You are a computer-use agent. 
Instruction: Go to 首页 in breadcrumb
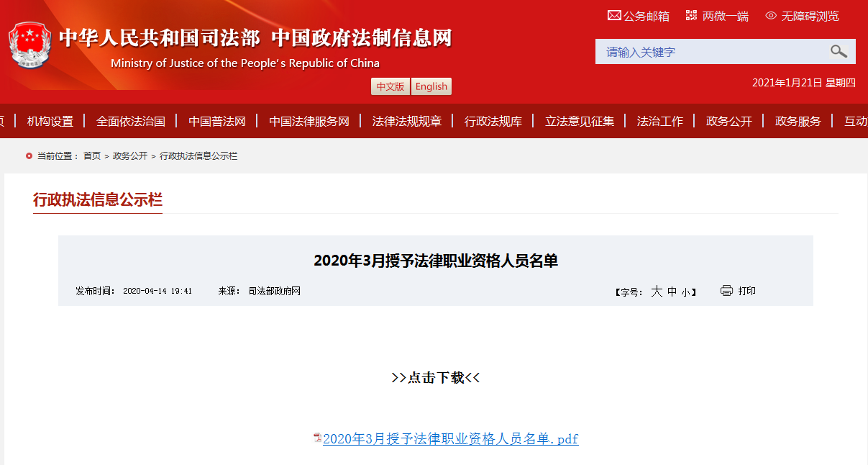[92, 155]
